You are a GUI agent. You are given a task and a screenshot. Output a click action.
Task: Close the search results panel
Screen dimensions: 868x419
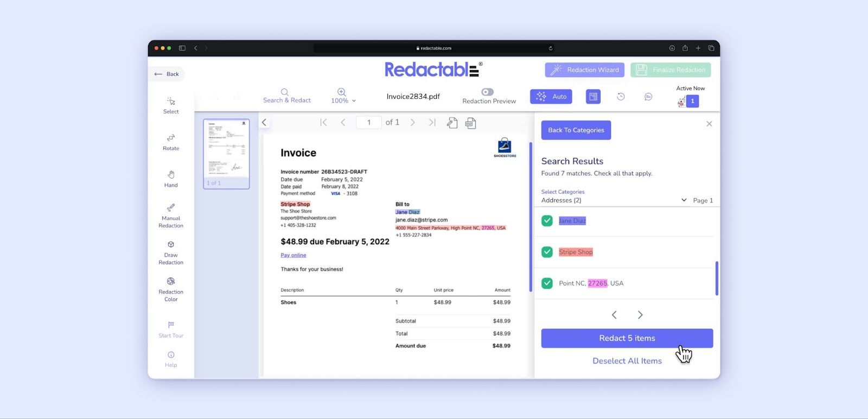(709, 124)
